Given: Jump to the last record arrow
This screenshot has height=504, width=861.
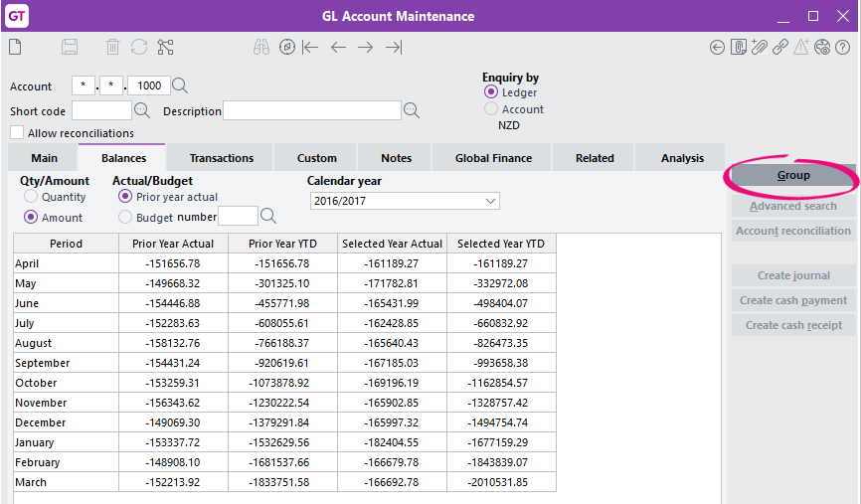Looking at the screenshot, I should [394, 47].
